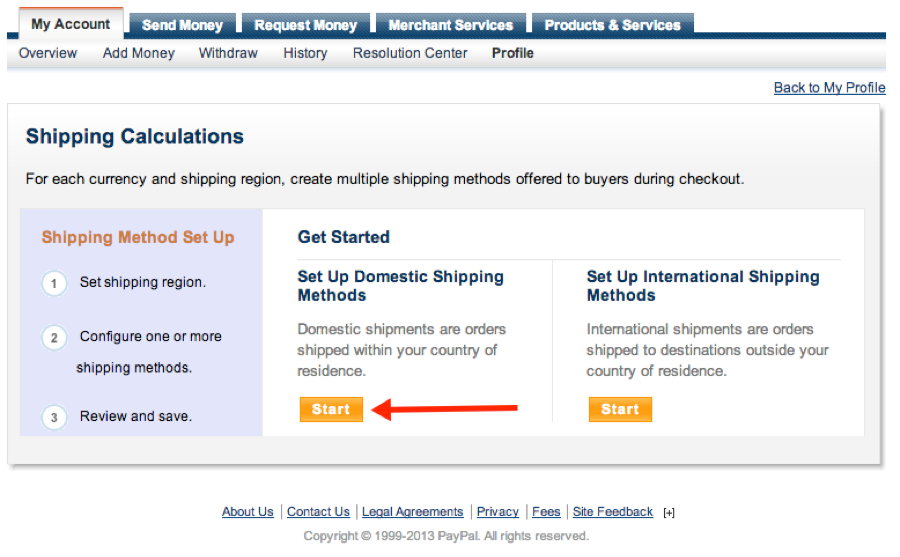View account History
This screenshot has height=557, width=900.
(305, 53)
